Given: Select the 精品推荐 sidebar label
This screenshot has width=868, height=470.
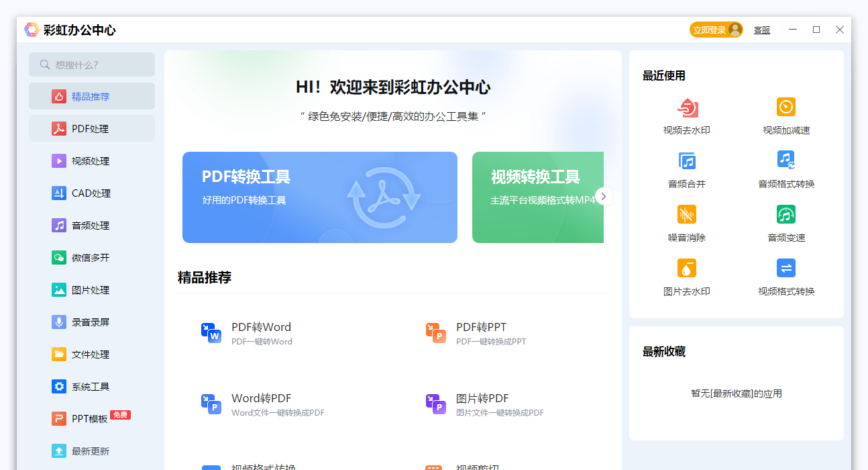Looking at the screenshot, I should coord(91,97).
